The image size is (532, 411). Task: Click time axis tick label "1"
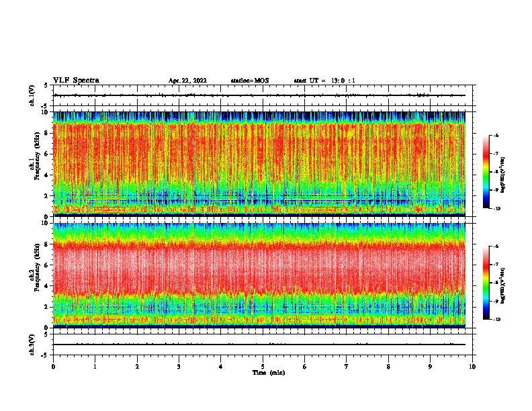tap(95, 367)
